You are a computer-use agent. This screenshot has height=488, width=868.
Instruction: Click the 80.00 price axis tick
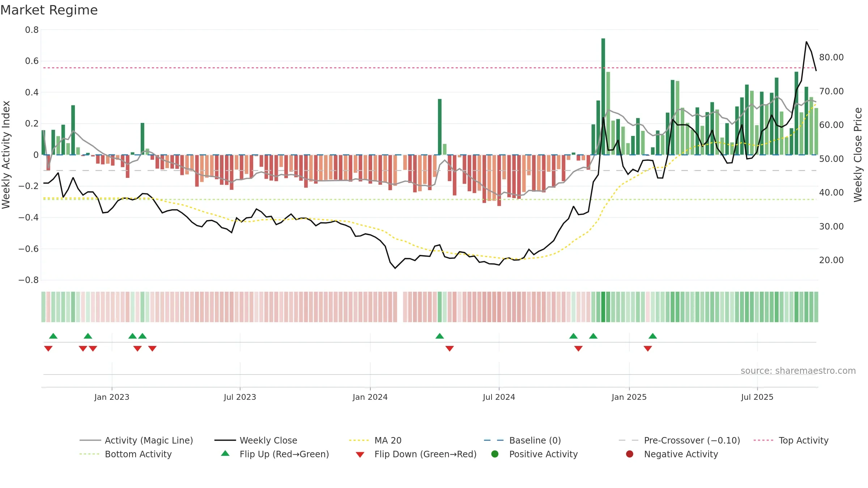pyautogui.click(x=831, y=57)
